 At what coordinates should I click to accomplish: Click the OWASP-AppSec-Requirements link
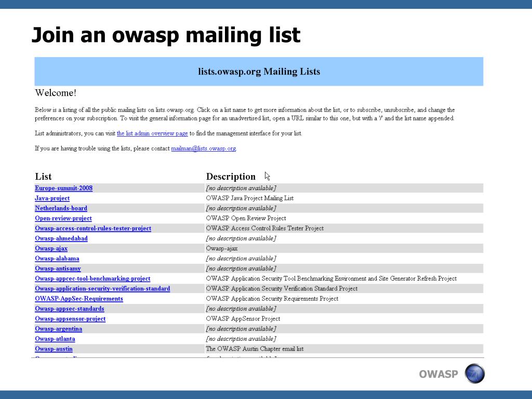click(x=79, y=299)
